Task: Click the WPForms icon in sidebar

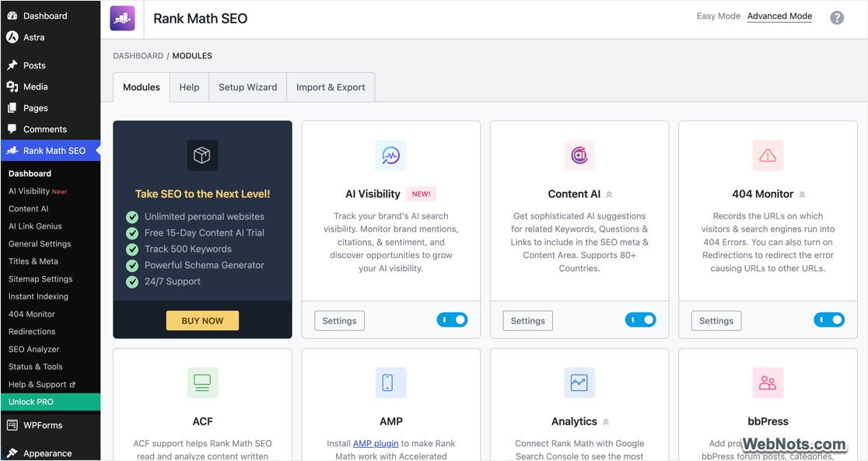Action: click(x=12, y=425)
